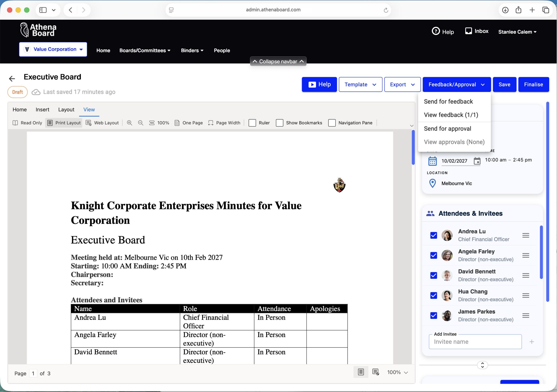Click the zoom in magnifier icon
557x392 pixels.
point(129,123)
